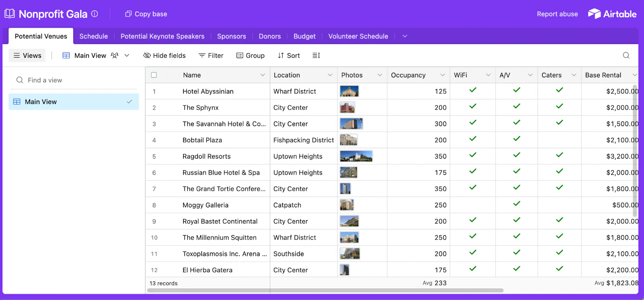This screenshot has height=300, width=644.
Task: Click the vertical scrollbar at table edge
Action: (635, 151)
